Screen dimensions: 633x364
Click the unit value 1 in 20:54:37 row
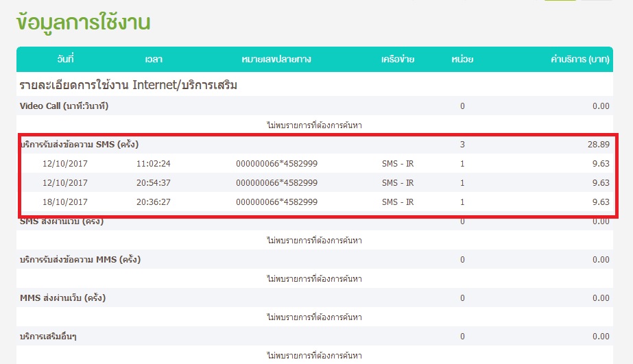coord(462,182)
